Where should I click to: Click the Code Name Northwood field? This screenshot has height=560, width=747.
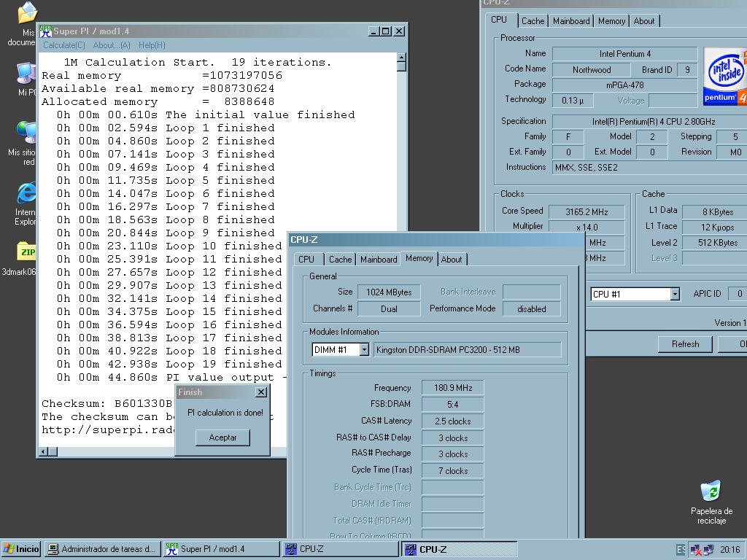point(591,69)
